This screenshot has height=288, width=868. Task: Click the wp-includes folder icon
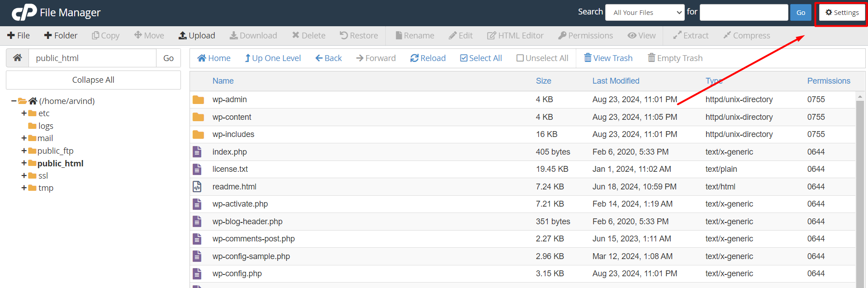coord(198,134)
